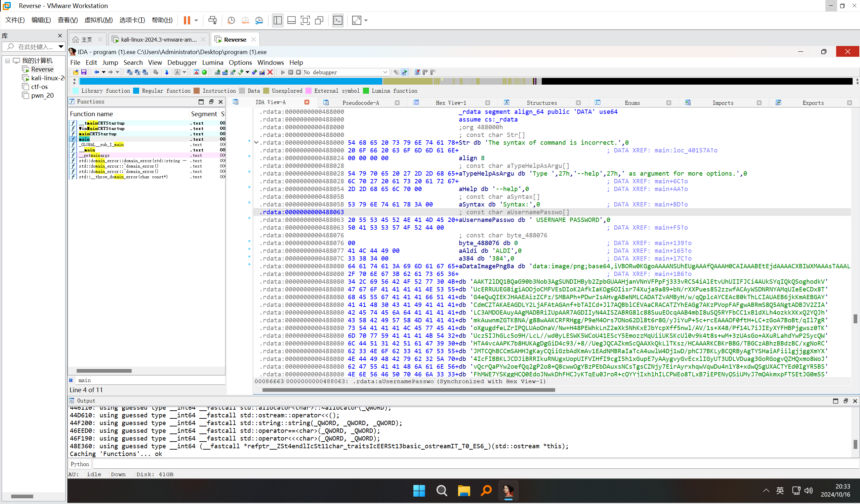
Task: Open the jump back history dropdown
Action: pyautogui.click(x=104, y=72)
